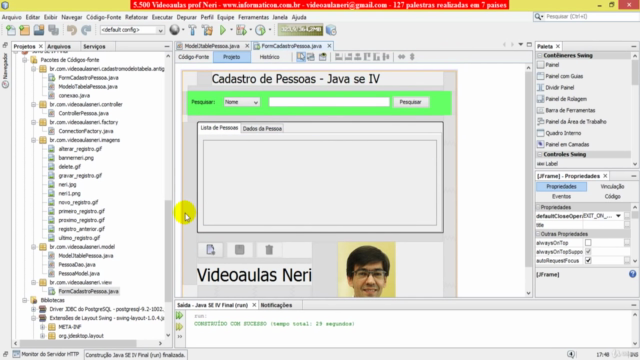
Task: Build the project with hammer icon
Action: 192,30
